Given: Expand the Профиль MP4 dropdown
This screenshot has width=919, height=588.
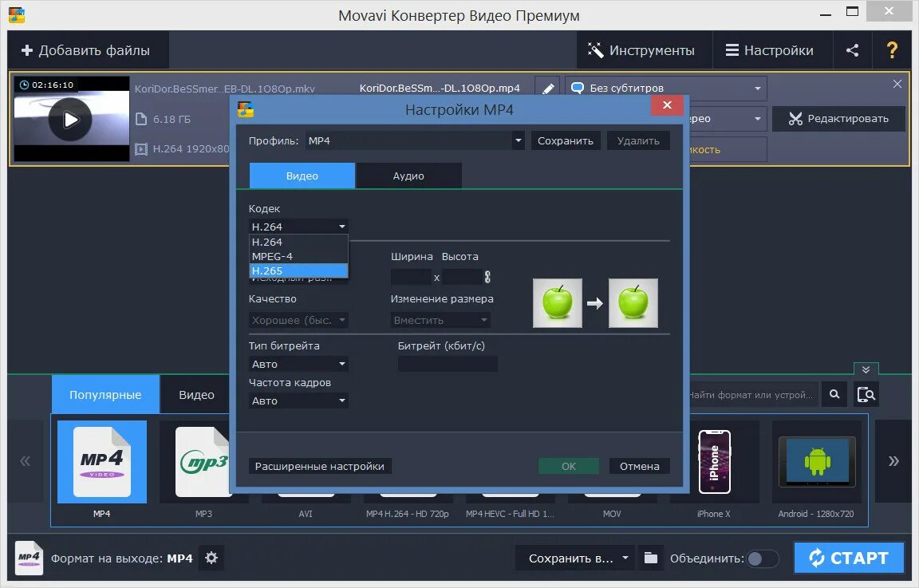Looking at the screenshot, I should click(x=414, y=140).
